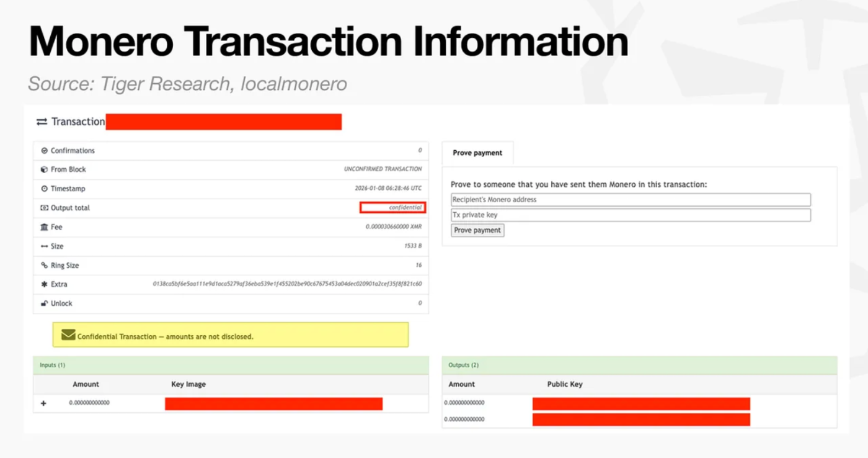Click the 'Outputs (2)' section header
The width and height of the screenshot is (868, 458).
click(639, 366)
